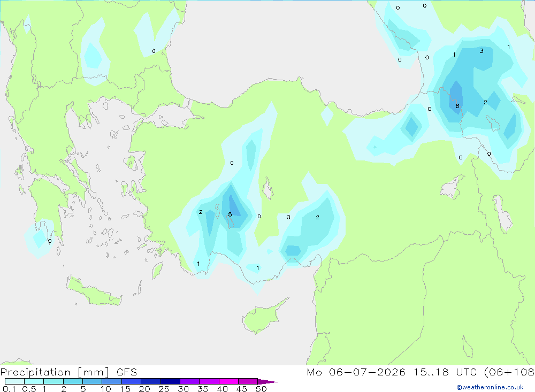Image resolution: width=535 pixels, height=392 pixels.
Task: Click the '0.5' legend scale label
Action: tap(29, 389)
